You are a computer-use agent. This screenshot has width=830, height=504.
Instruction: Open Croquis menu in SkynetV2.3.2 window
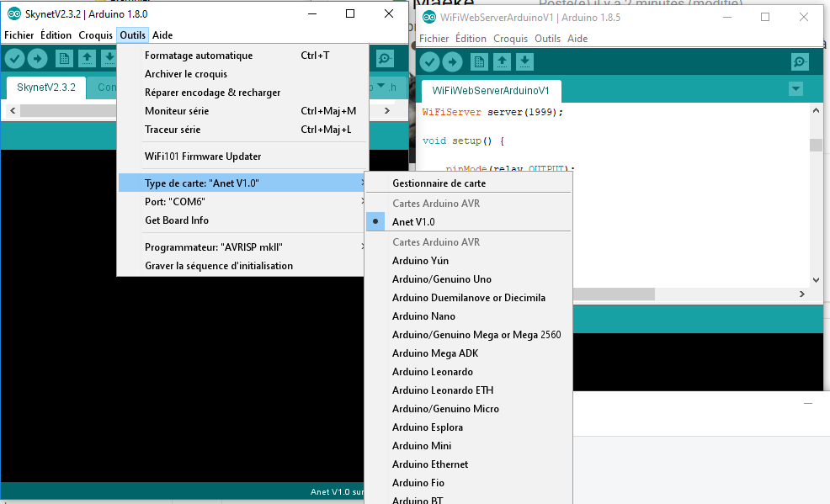pyautogui.click(x=95, y=34)
